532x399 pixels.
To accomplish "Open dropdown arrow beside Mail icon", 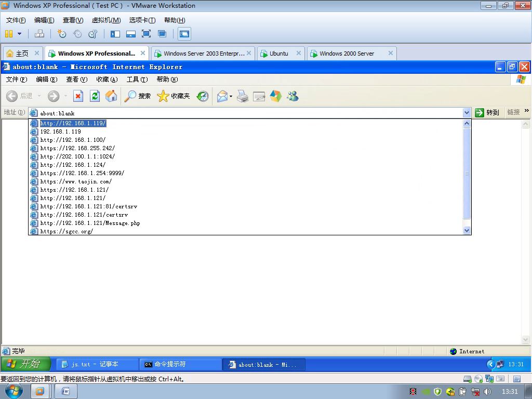I will [x=231, y=96].
